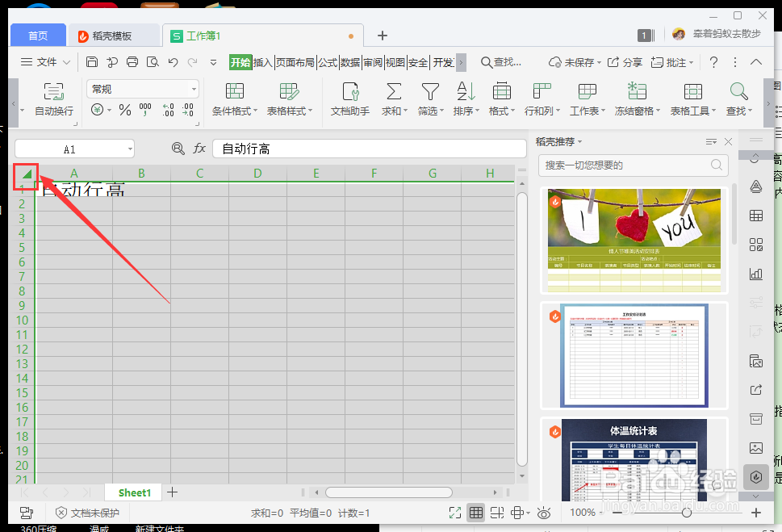This screenshot has height=532, width=782.
Task: Switch to the 页面布局 tab
Action: [295, 62]
